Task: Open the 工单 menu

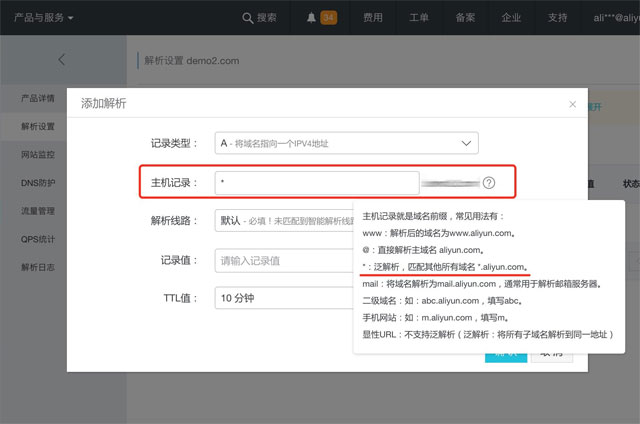Action: pyautogui.click(x=419, y=18)
